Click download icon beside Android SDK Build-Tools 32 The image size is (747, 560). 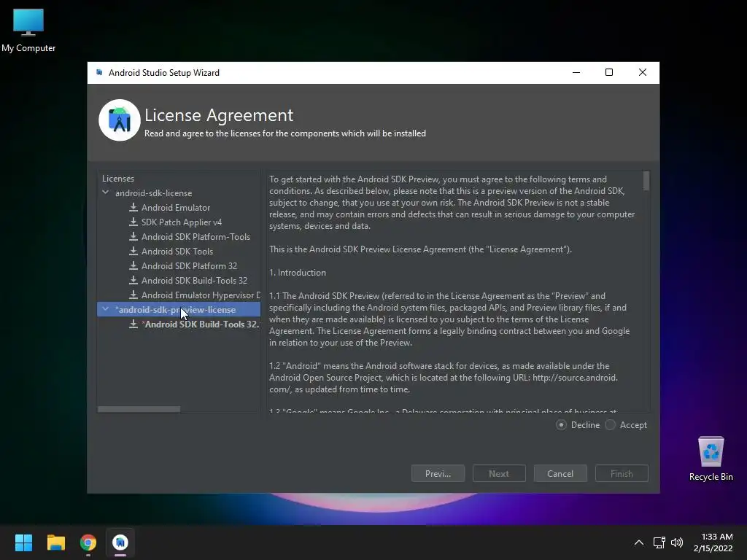click(x=133, y=281)
